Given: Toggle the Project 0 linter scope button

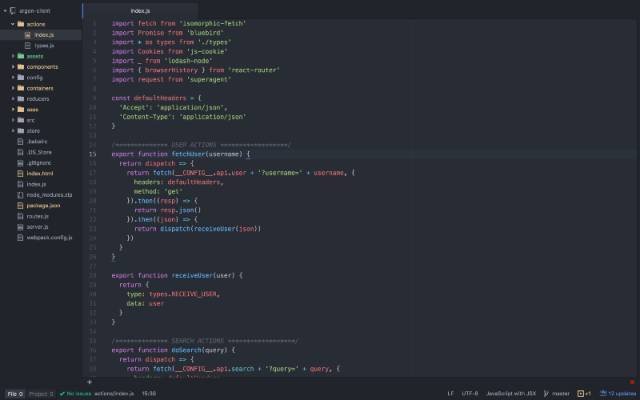Looking at the screenshot, I should click(41, 394).
